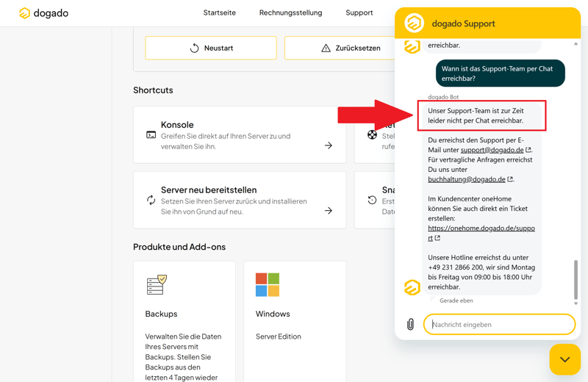
Task: Open the Startseite menu item
Action: click(219, 12)
